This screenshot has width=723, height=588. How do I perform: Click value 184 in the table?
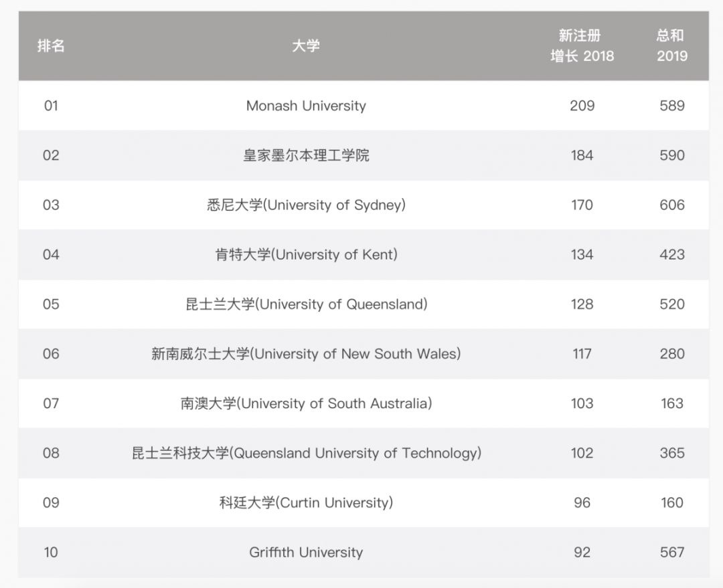[582, 155]
